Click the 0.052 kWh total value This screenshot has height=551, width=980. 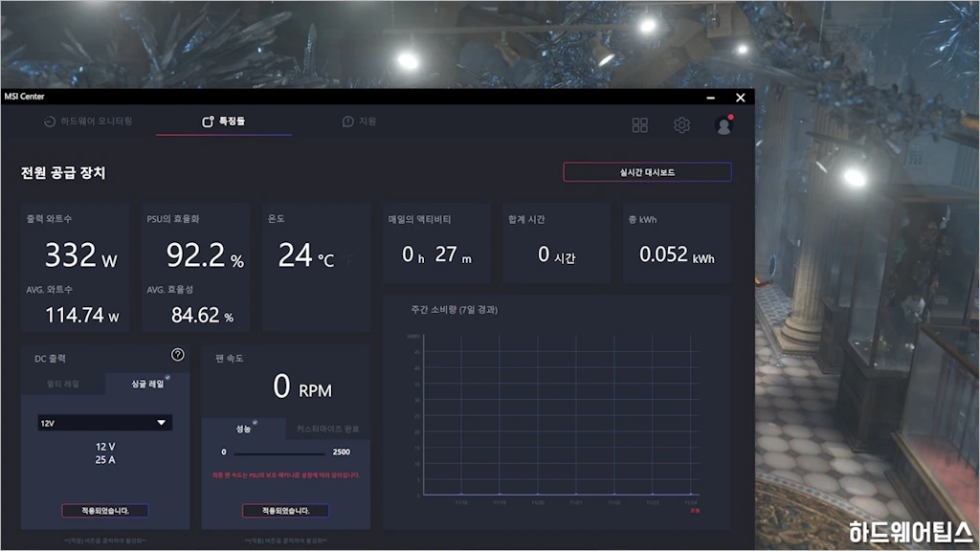coord(677,254)
